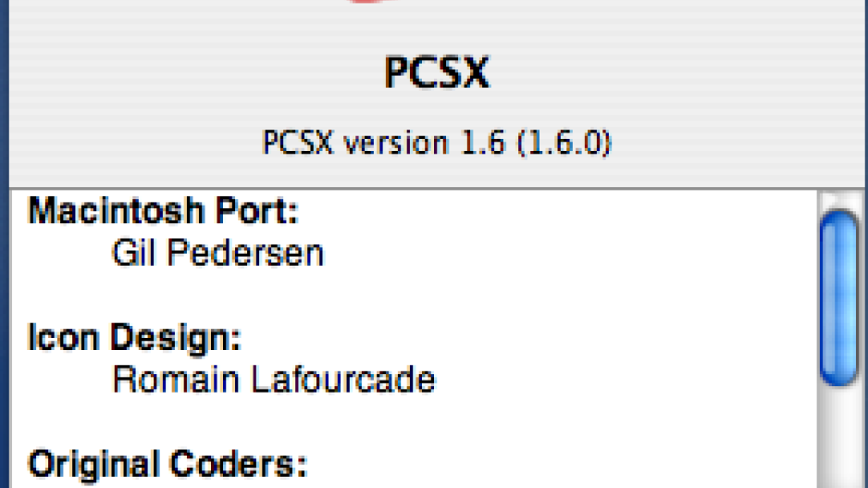The image size is (868, 488).
Task: Click the word Coders in the heading
Action: point(238,464)
